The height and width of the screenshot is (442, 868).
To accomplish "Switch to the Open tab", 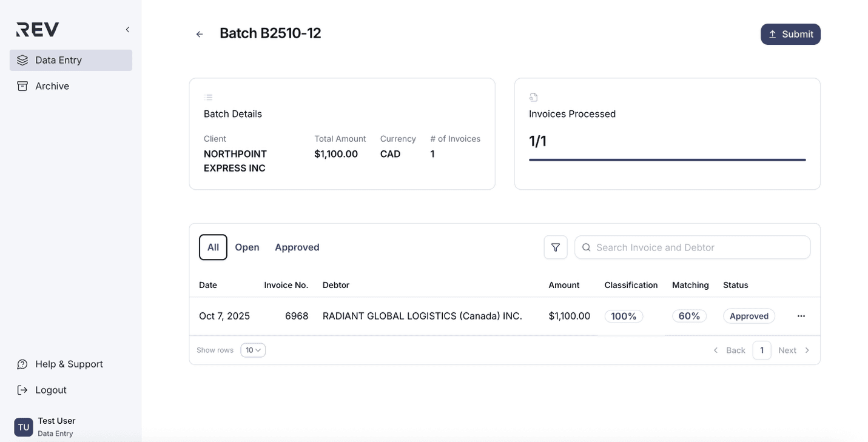I will 247,247.
